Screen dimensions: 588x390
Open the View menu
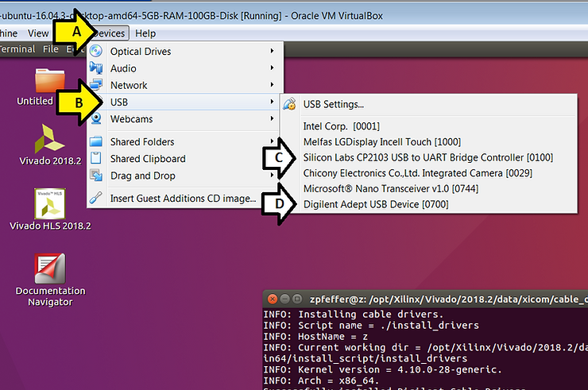[x=38, y=33]
